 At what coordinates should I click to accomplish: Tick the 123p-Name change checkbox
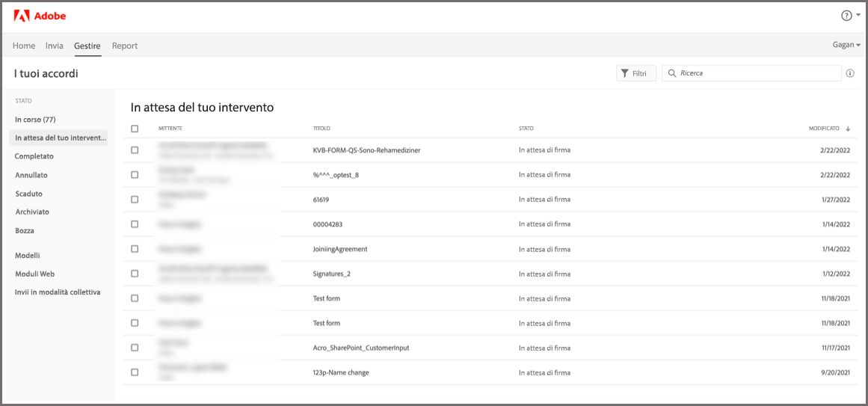tap(135, 372)
